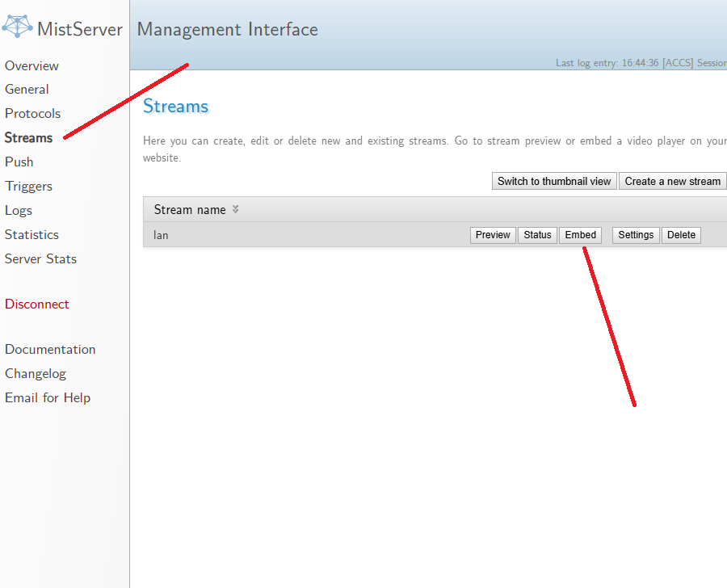Open the Push menu item
This screenshot has width=727, height=588.
click(x=19, y=162)
